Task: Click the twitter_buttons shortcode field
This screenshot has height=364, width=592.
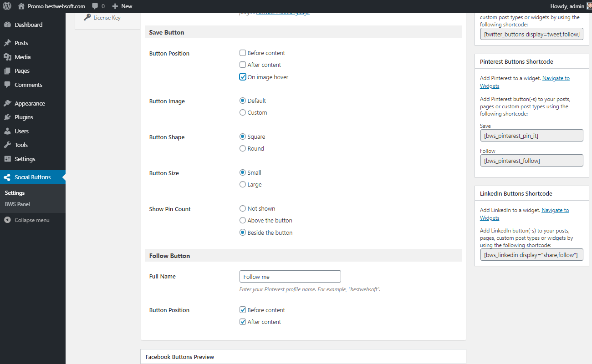Action: (x=532, y=34)
